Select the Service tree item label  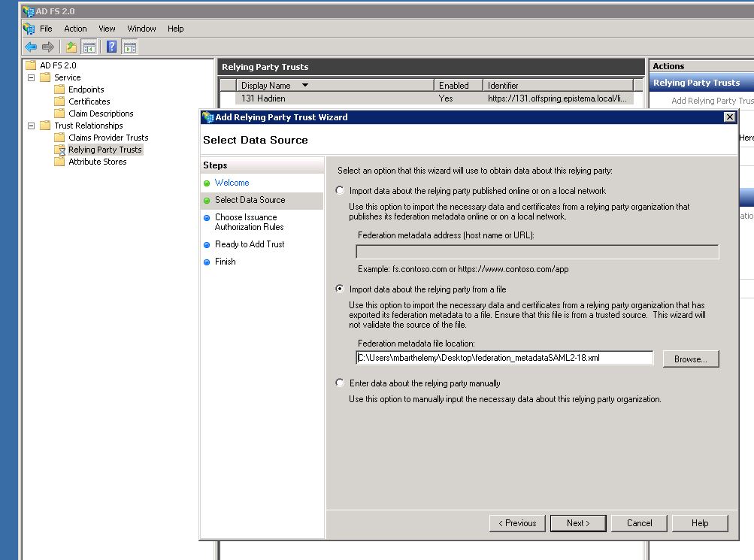pos(68,77)
